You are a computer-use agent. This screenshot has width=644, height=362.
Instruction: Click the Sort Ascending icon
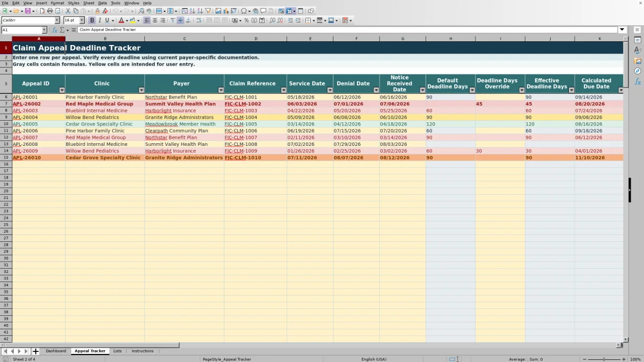click(192, 11)
